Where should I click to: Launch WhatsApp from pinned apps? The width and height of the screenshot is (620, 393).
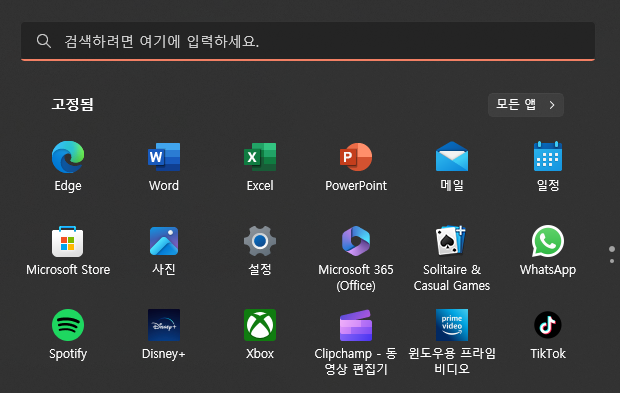coord(548,241)
